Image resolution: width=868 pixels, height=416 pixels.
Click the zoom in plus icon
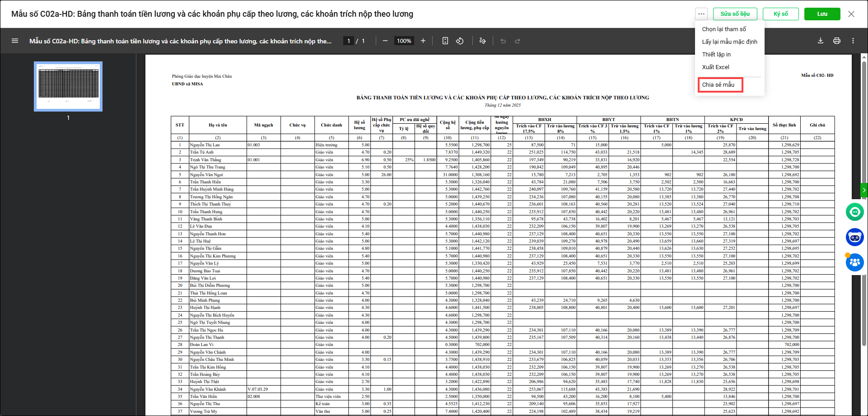pyautogui.click(x=423, y=41)
